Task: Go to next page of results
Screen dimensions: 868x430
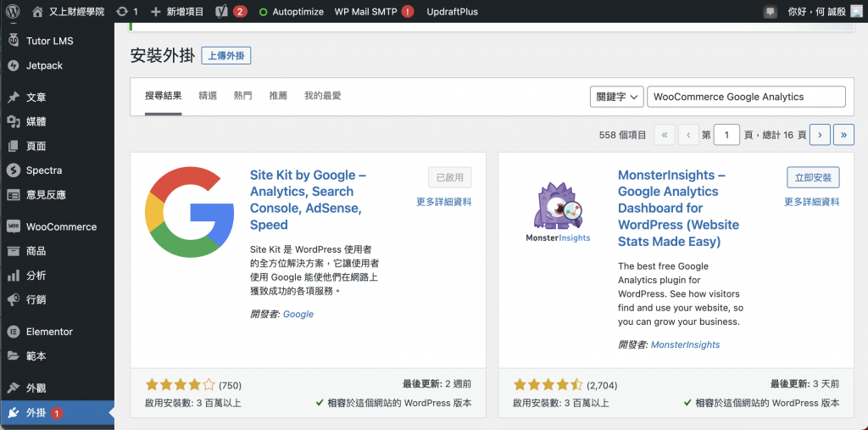Action: 820,135
